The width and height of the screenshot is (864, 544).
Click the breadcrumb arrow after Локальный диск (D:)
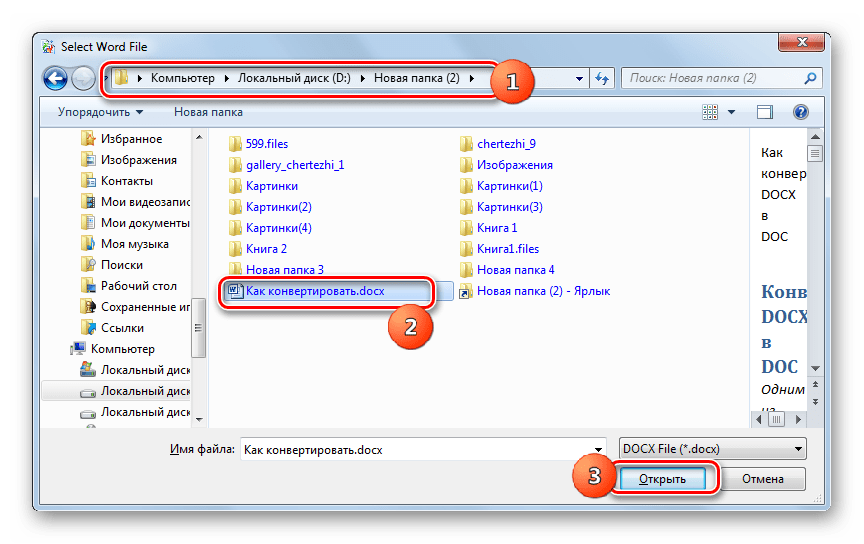363,78
